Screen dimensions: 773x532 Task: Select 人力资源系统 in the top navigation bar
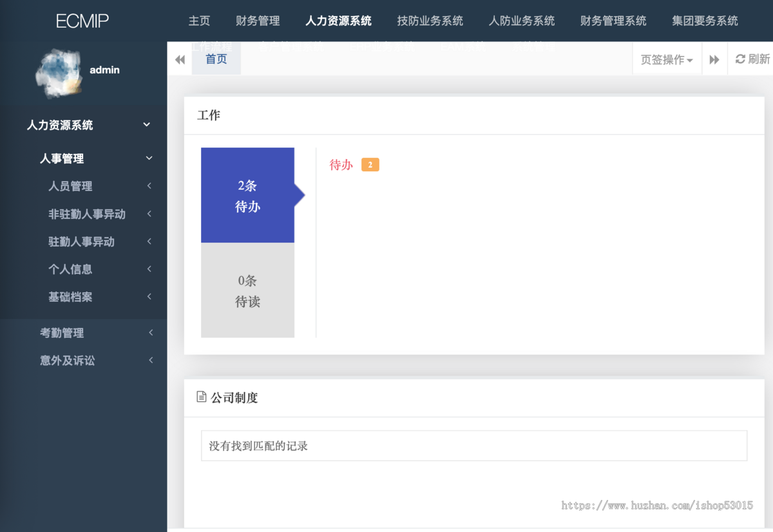(338, 21)
